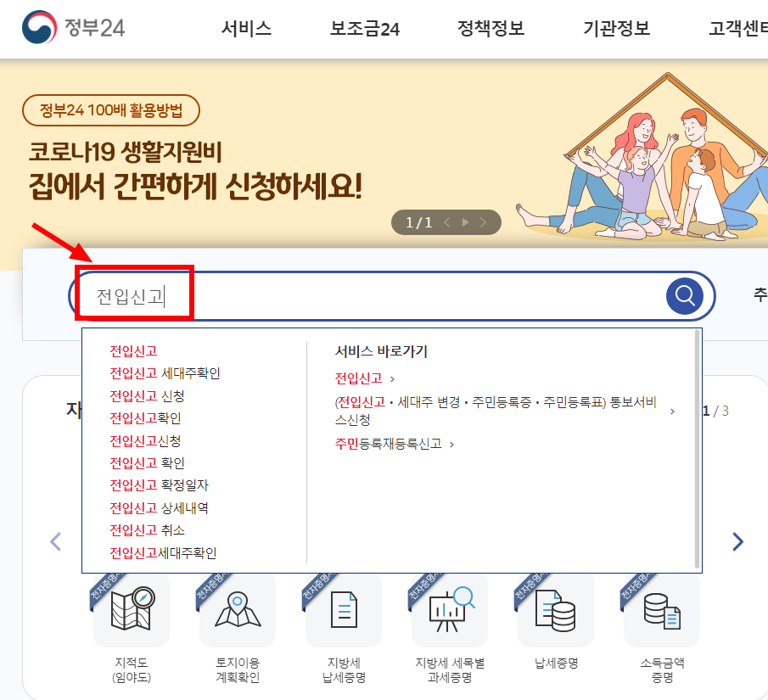This screenshot has width=768, height=700.
Task: Select suggestion 전입신고확인 without space
Action: [x=145, y=418]
